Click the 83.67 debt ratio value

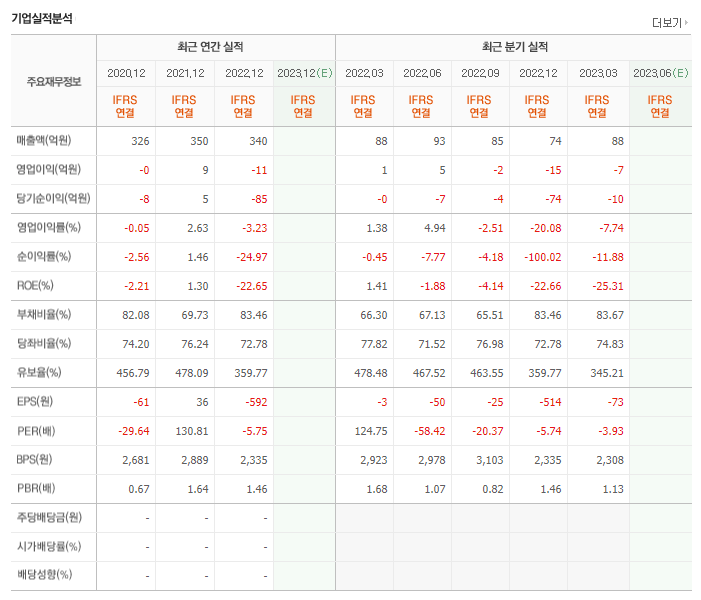[610, 315]
